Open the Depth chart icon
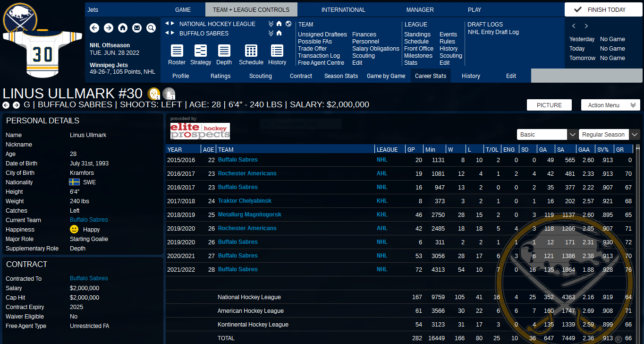 224,51
